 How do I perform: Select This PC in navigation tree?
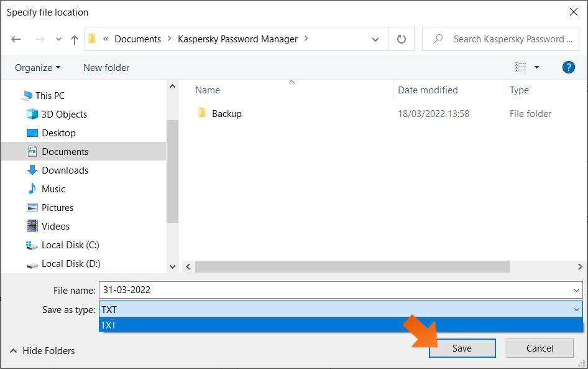50,96
